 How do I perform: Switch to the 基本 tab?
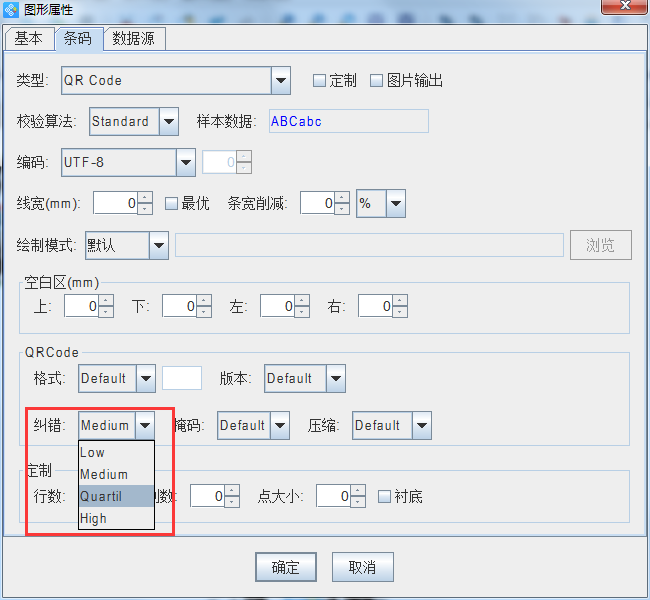click(x=28, y=38)
